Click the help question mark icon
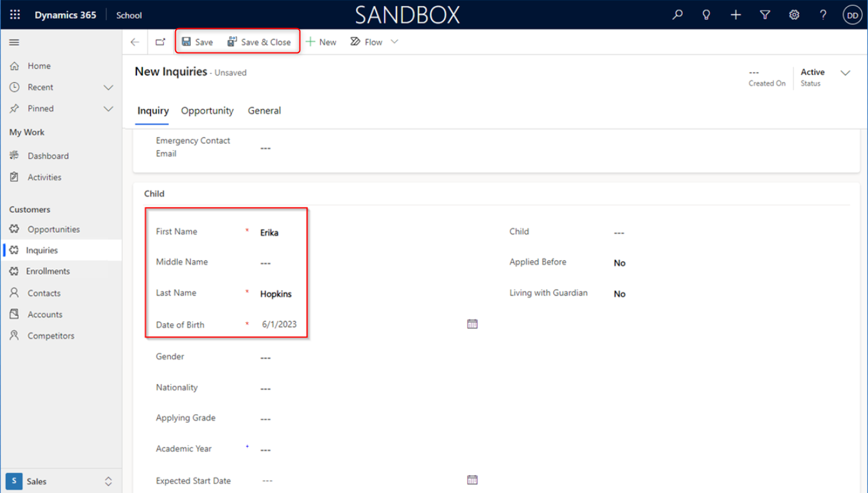The height and width of the screenshot is (493, 868). point(823,15)
